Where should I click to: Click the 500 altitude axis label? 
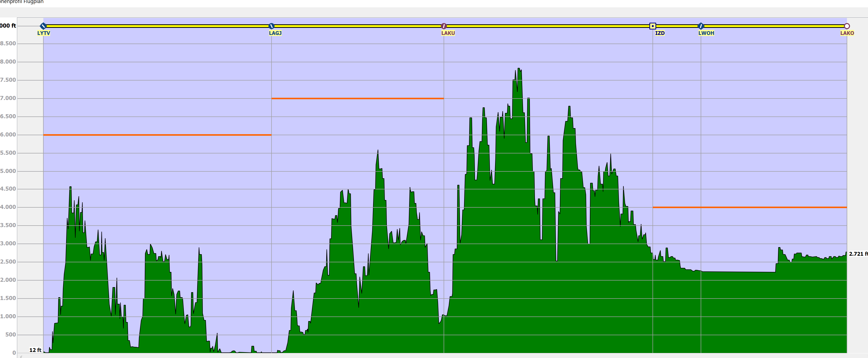[x=10, y=334]
